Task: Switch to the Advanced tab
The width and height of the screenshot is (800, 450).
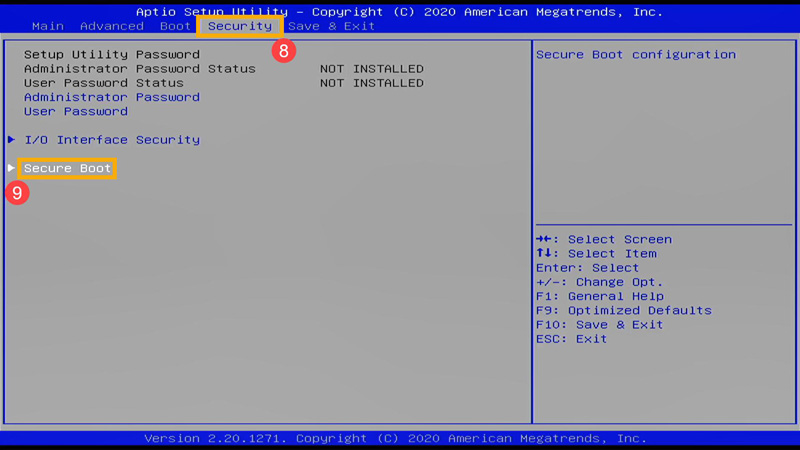Action: pos(112,26)
